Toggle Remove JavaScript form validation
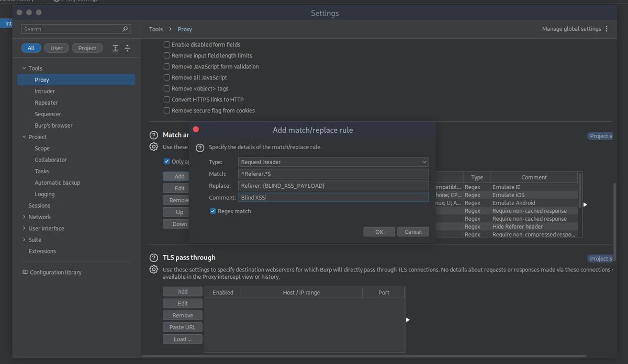The height and width of the screenshot is (364, 628). coord(167,66)
